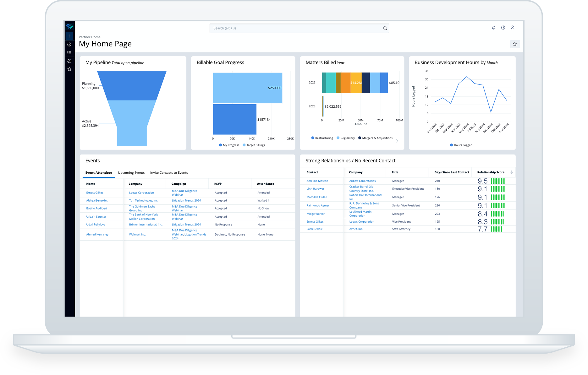Open the user profile icon

(513, 28)
